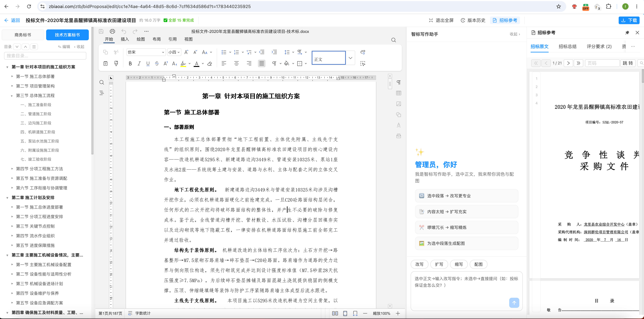Click the 下载 button

coord(629,20)
